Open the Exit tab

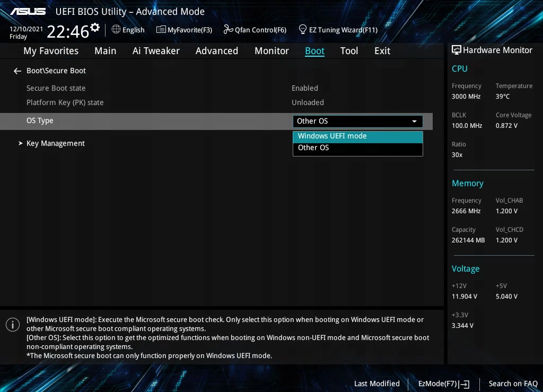[x=382, y=51]
